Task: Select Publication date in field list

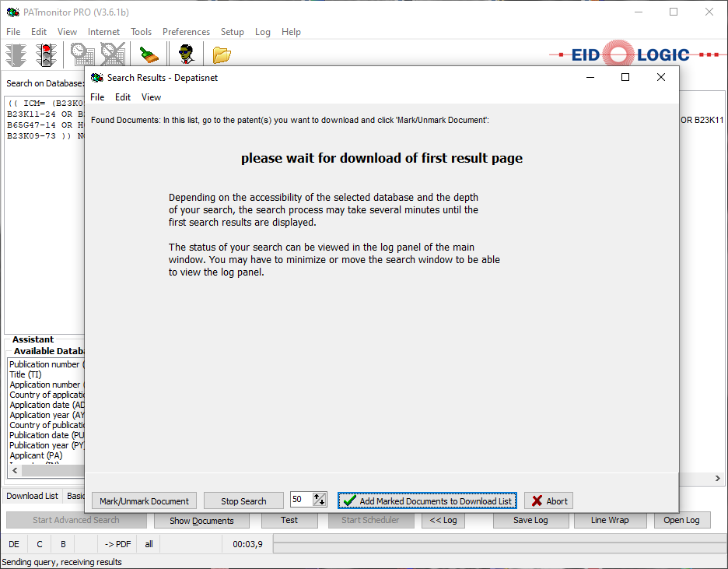Action: pos(47,435)
